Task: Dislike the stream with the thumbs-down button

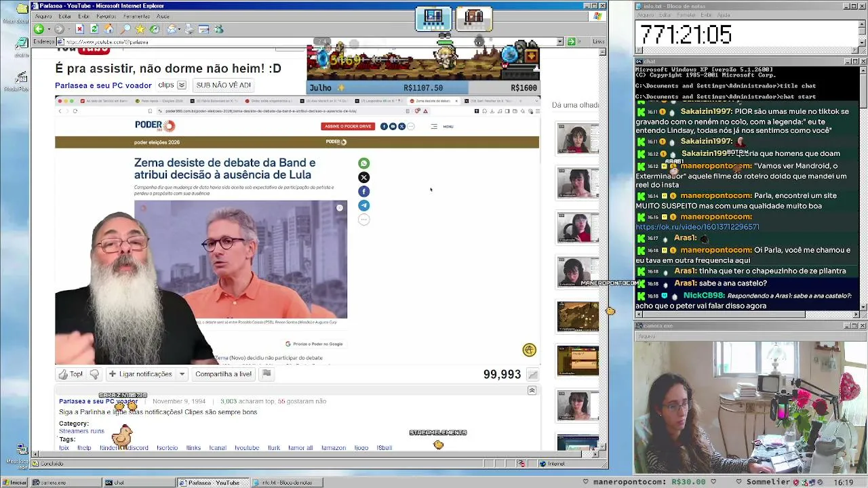Action: point(94,374)
